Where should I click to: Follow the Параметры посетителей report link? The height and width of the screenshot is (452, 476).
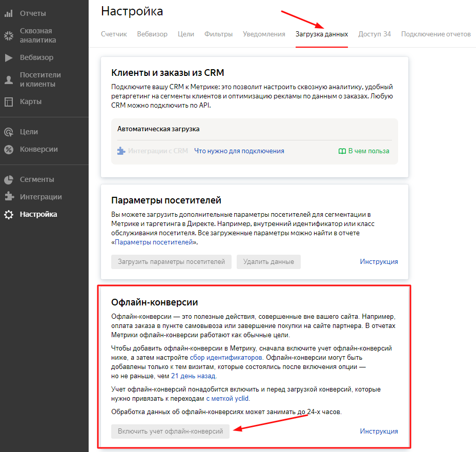click(154, 242)
